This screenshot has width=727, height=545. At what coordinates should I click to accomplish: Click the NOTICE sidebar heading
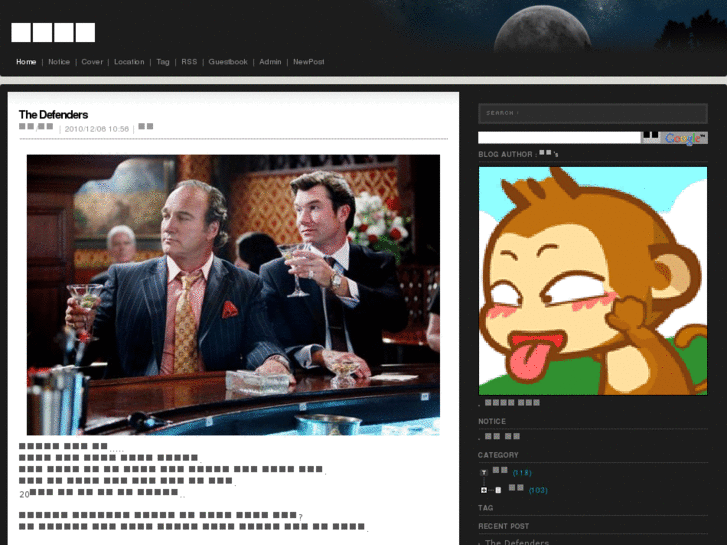pos(492,421)
